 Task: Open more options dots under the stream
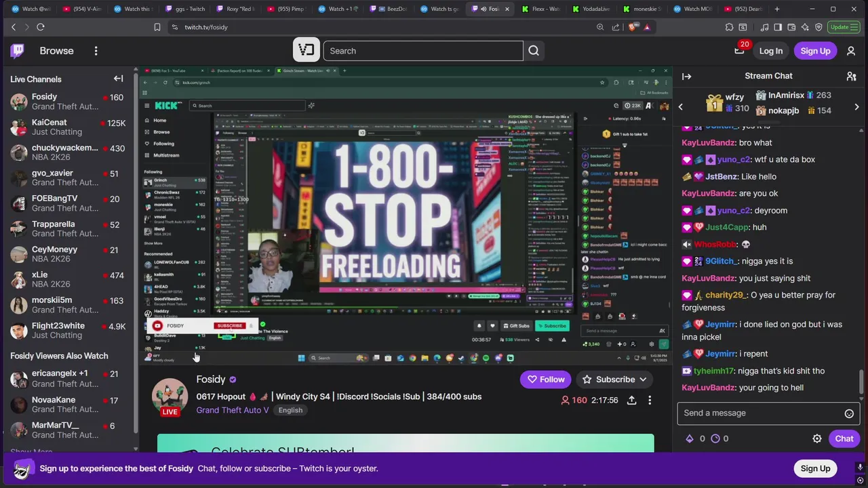[x=650, y=400]
